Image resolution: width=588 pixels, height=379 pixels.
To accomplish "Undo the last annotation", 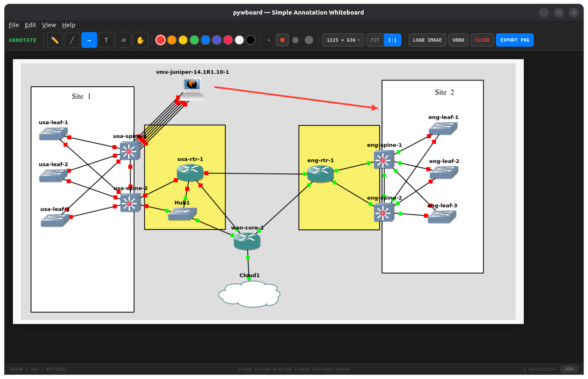I will click(x=458, y=40).
